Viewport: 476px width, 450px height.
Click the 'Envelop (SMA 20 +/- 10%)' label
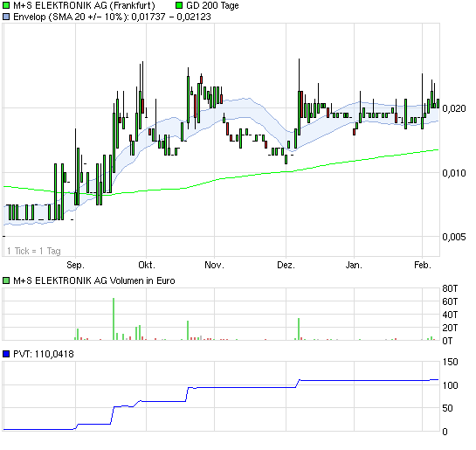70,17
